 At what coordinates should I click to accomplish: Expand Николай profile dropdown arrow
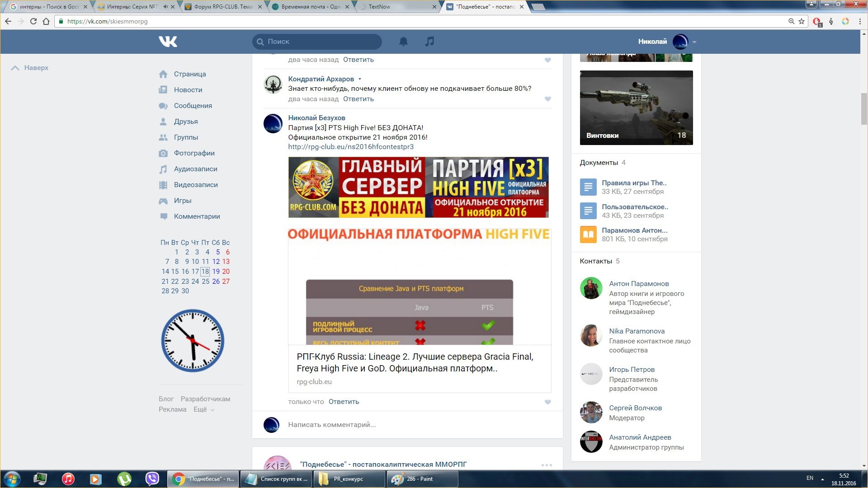[x=694, y=42]
